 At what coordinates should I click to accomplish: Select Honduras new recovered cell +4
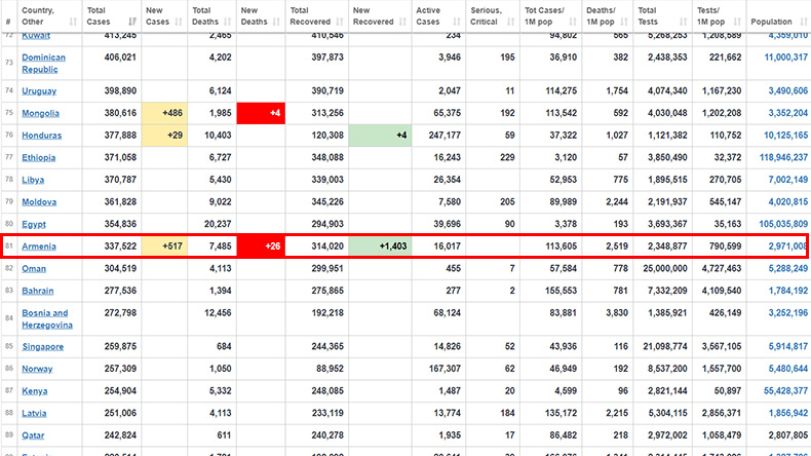(380, 135)
